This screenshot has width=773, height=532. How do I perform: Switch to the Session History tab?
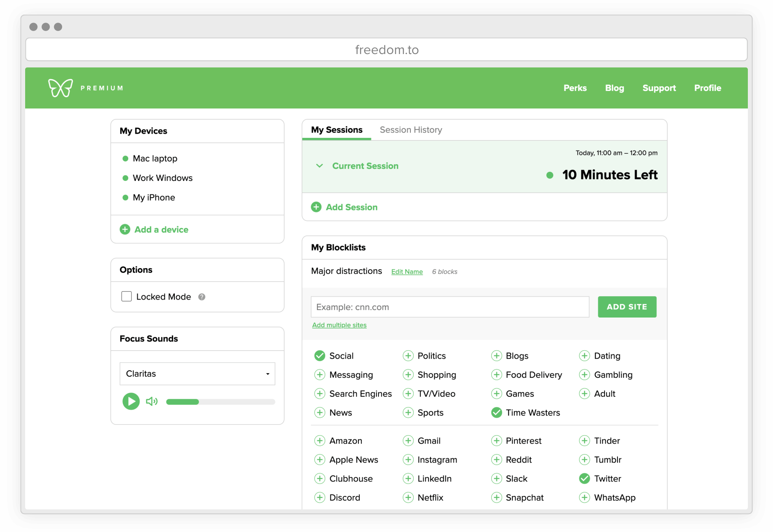pos(411,130)
